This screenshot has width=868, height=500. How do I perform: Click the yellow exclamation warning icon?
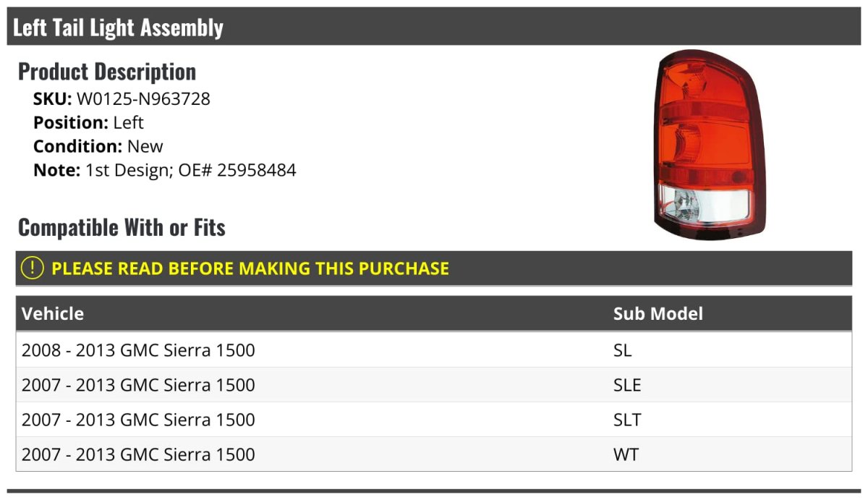coord(32,268)
